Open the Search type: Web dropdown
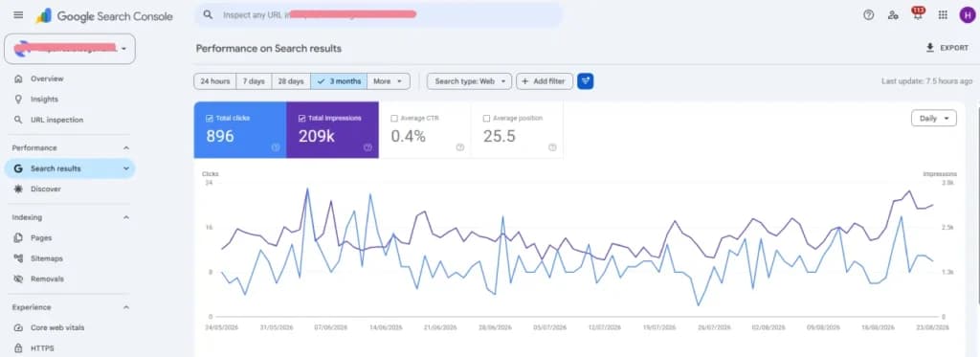The height and width of the screenshot is (357, 980). click(469, 81)
